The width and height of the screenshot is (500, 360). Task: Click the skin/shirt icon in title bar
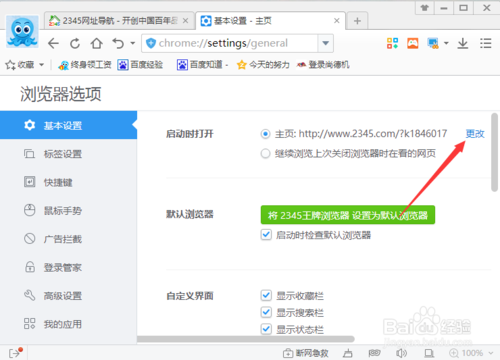pyautogui.click(x=425, y=8)
